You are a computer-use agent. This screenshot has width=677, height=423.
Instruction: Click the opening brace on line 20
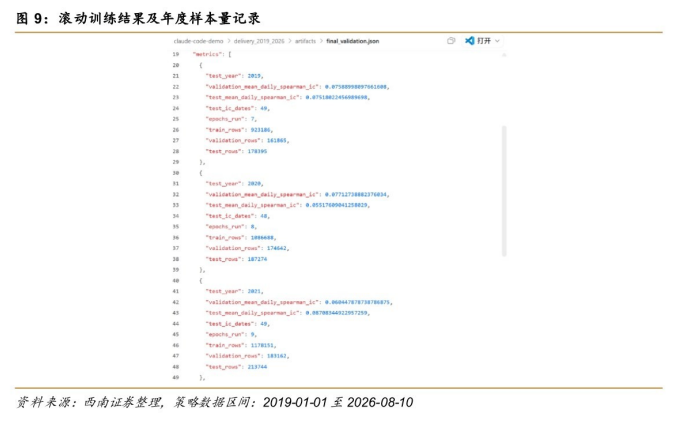coord(201,65)
